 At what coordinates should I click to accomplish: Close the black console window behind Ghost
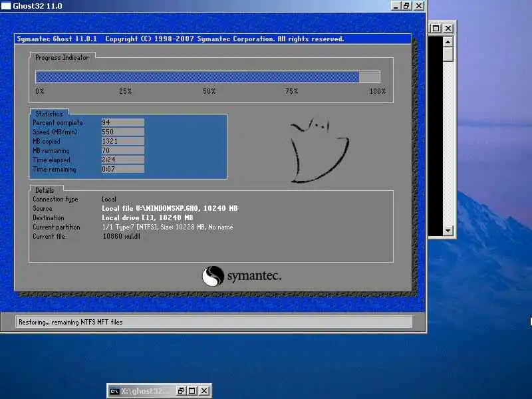[x=448, y=28]
